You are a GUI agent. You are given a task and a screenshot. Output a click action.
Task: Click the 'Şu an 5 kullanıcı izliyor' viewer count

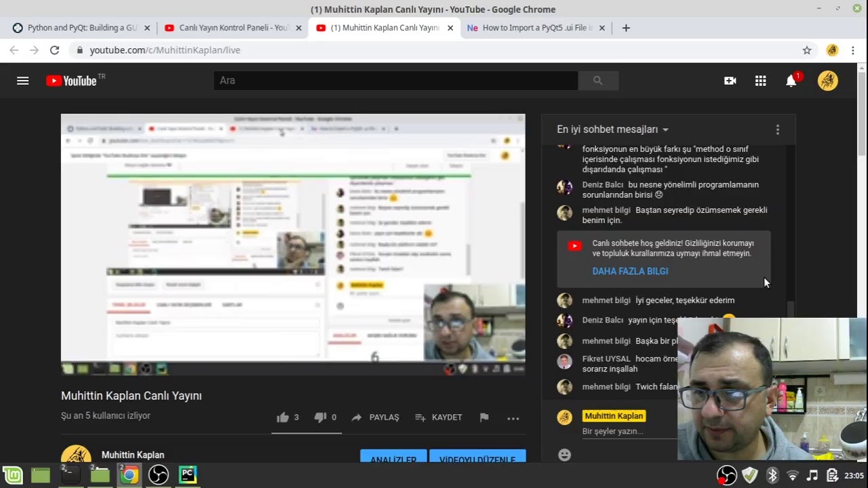pyautogui.click(x=106, y=415)
